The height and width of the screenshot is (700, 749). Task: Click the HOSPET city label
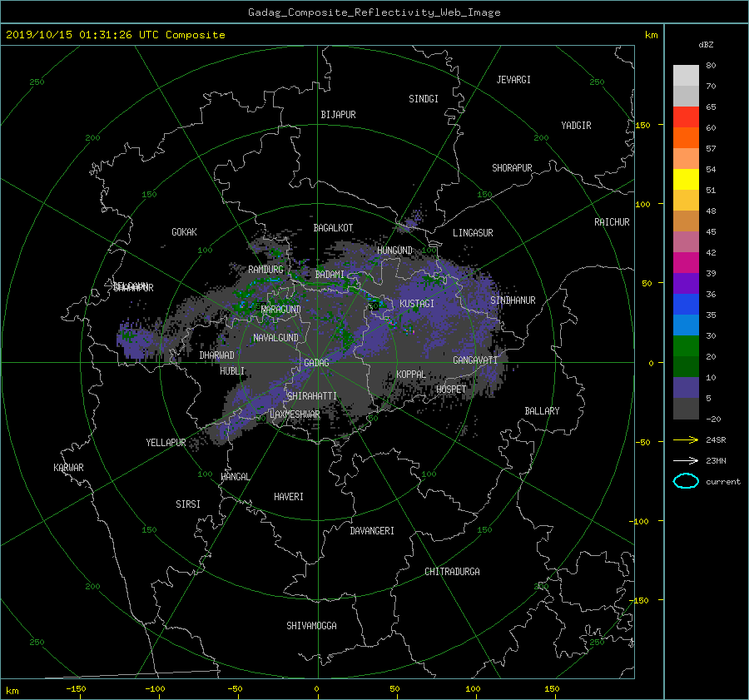(451, 390)
